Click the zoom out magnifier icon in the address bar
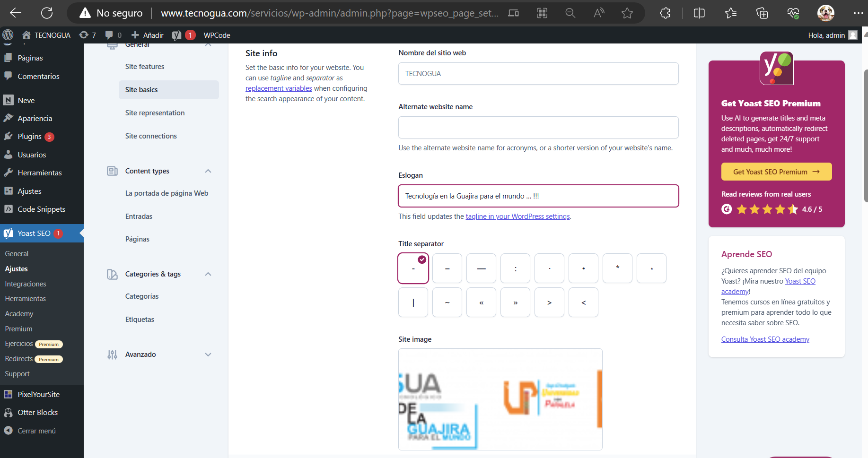The height and width of the screenshot is (458, 868). pyautogui.click(x=570, y=13)
